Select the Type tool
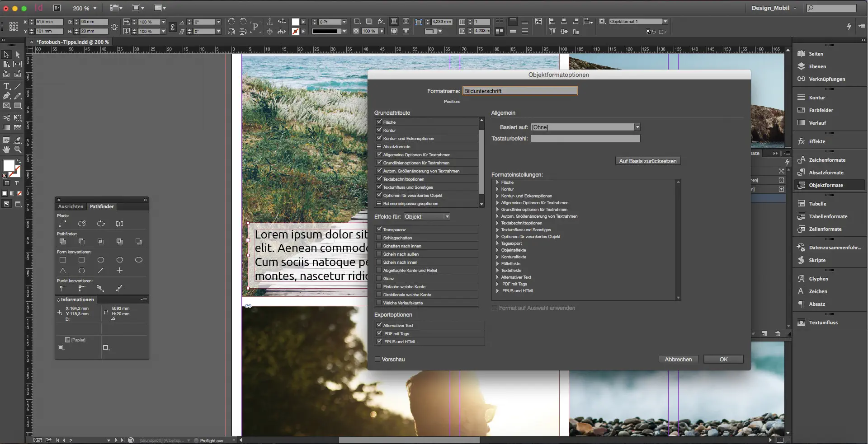The height and width of the screenshot is (444, 868). (x=6, y=86)
